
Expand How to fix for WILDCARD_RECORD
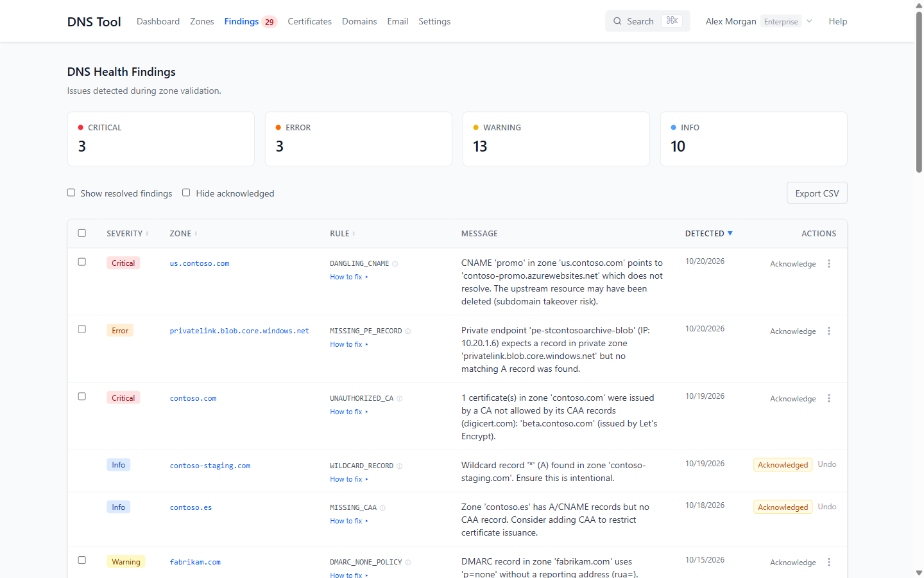coord(349,480)
